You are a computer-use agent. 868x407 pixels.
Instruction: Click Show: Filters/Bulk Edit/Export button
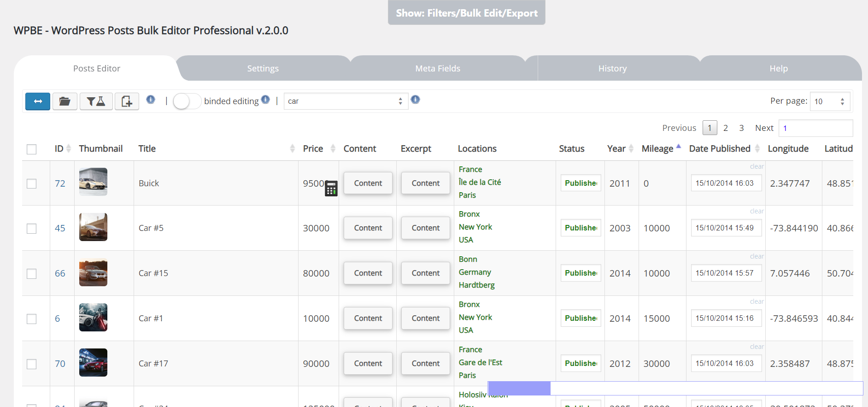click(x=466, y=13)
